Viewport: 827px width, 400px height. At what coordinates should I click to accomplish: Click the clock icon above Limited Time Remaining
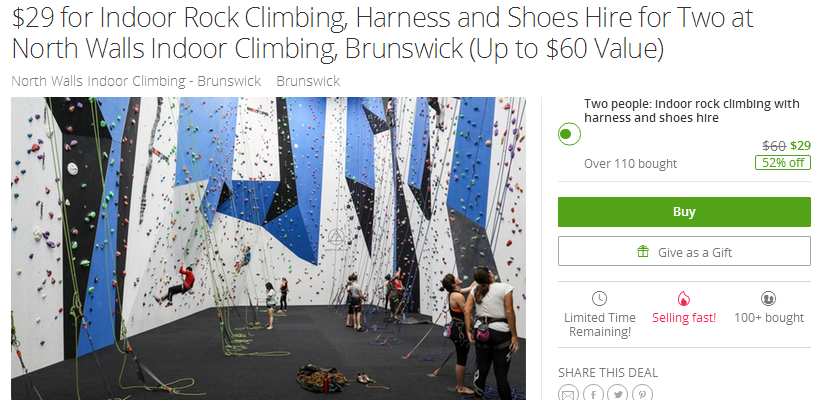pos(599,299)
